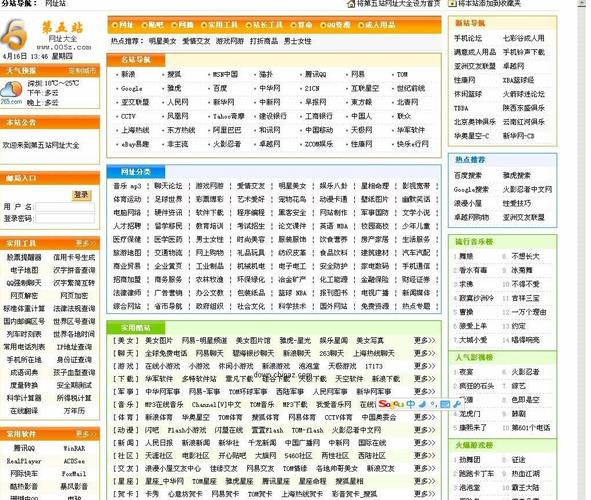
Task: Open the 成人用品 nav tab
Action: pyautogui.click(x=377, y=25)
